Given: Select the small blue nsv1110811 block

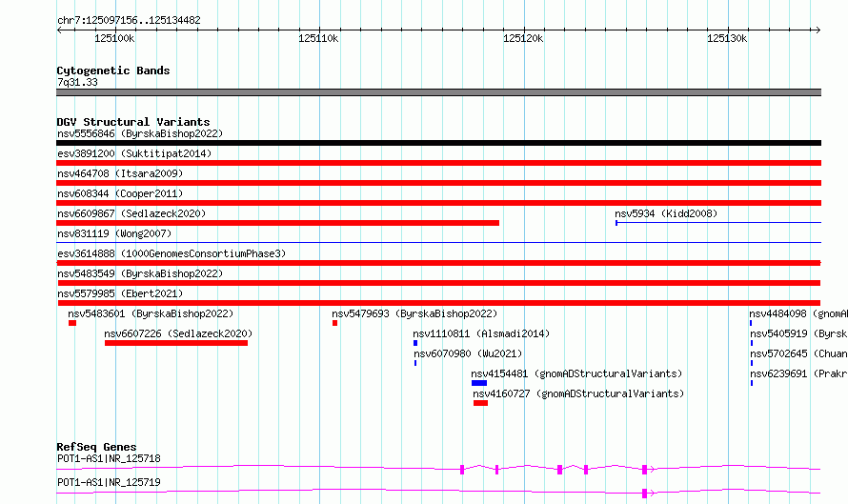Looking at the screenshot, I should (x=415, y=343).
